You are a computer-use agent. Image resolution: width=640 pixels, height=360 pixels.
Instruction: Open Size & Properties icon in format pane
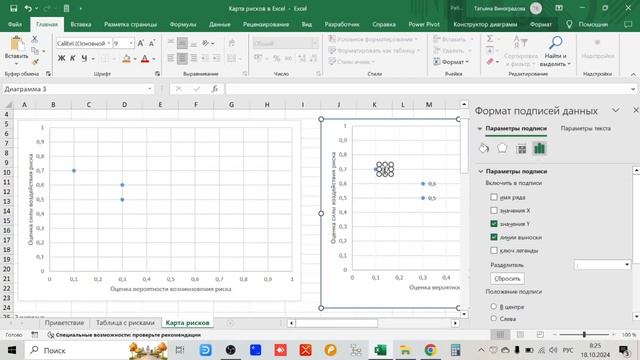(521, 149)
